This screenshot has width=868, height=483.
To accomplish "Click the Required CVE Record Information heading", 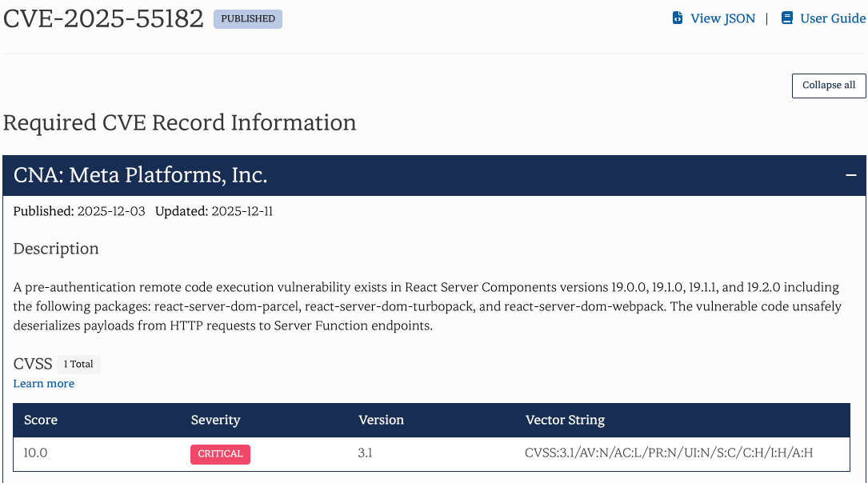I will tap(180, 123).
